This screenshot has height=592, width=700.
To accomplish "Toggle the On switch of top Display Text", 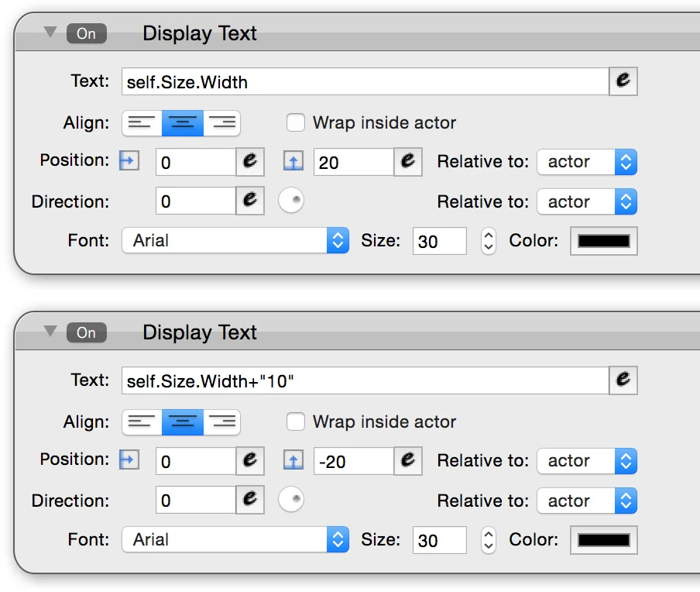I will click(87, 33).
